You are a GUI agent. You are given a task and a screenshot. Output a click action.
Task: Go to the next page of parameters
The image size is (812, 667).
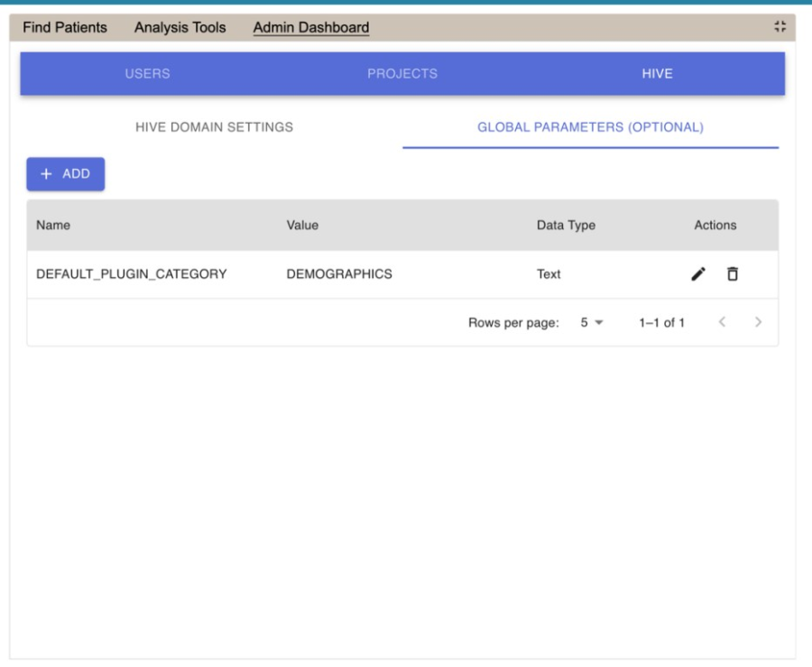(x=758, y=322)
